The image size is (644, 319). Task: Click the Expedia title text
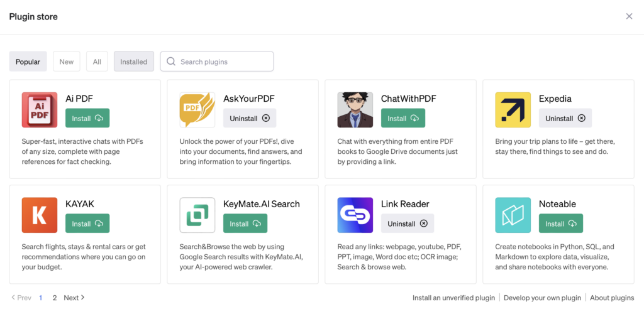(x=555, y=99)
